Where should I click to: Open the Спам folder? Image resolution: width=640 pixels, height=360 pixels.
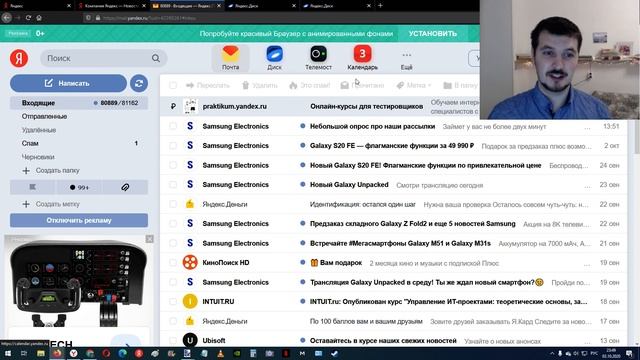point(30,143)
